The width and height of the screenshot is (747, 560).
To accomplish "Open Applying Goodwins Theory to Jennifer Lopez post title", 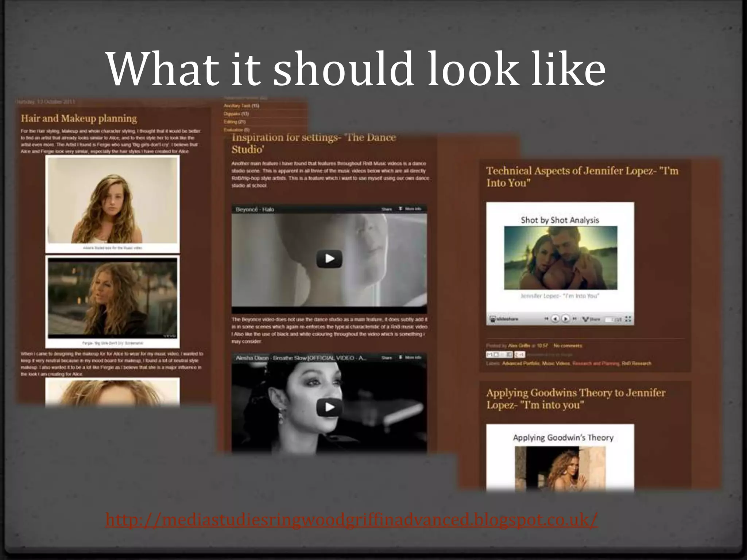I will tap(576, 398).
